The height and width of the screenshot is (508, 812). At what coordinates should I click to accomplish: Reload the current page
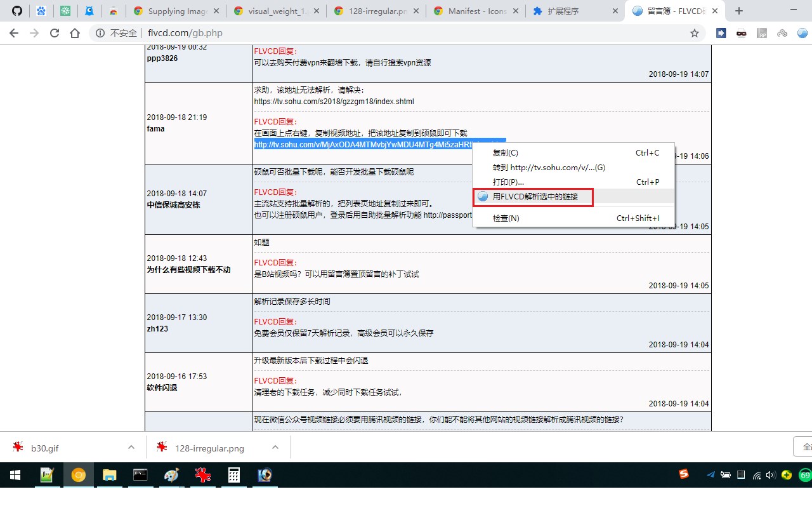[55, 33]
